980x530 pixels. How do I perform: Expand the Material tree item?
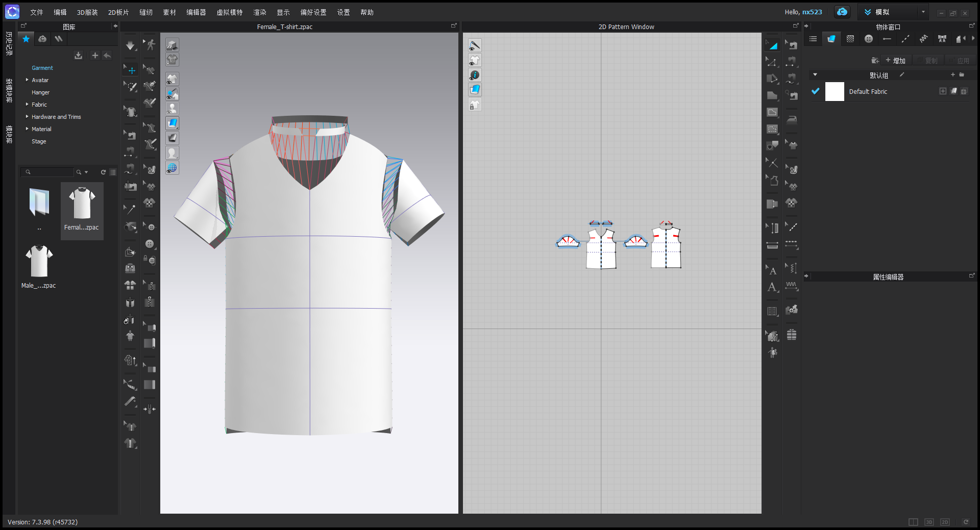(x=27, y=129)
